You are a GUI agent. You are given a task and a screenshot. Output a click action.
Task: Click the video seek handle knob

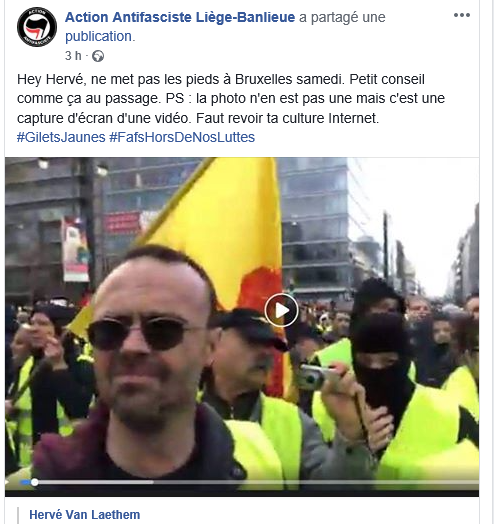point(34,482)
